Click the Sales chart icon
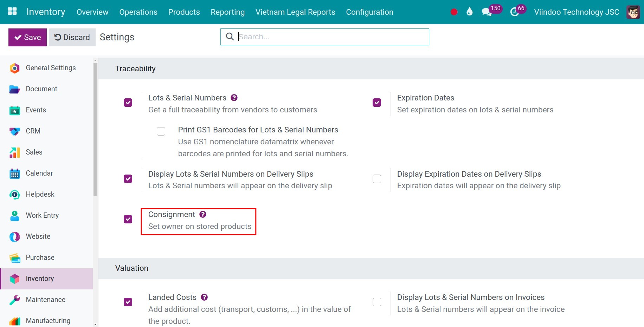Screen dimensions: 644x327 [14, 152]
